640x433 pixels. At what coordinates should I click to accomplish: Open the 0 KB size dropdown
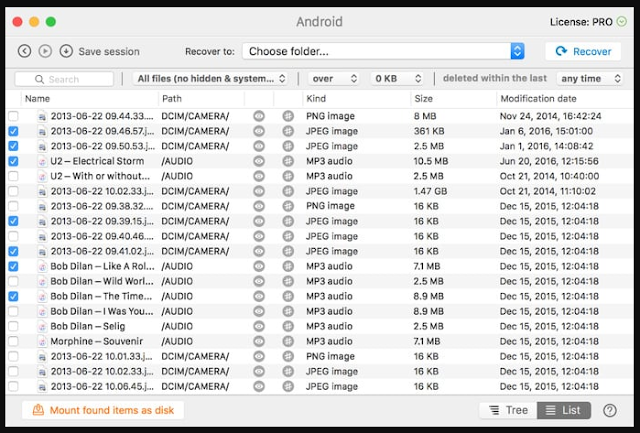click(x=397, y=78)
